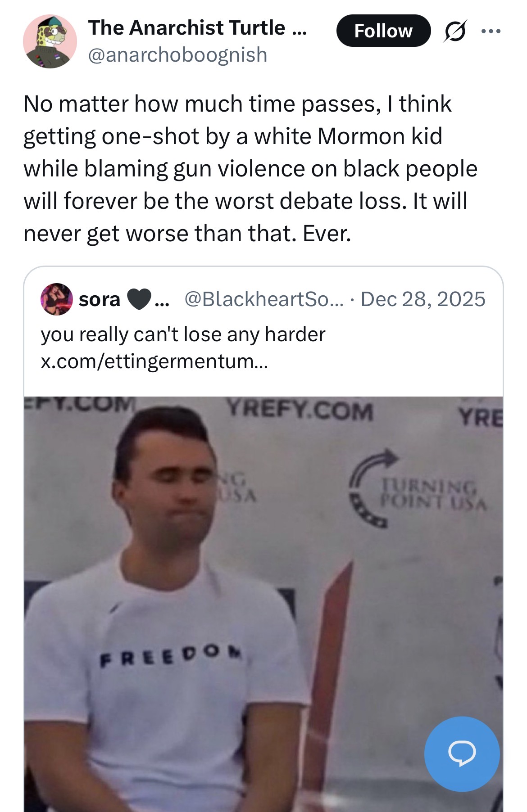Open the @anarchoboognish handle
527x812 pixels.
(x=177, y=55)
